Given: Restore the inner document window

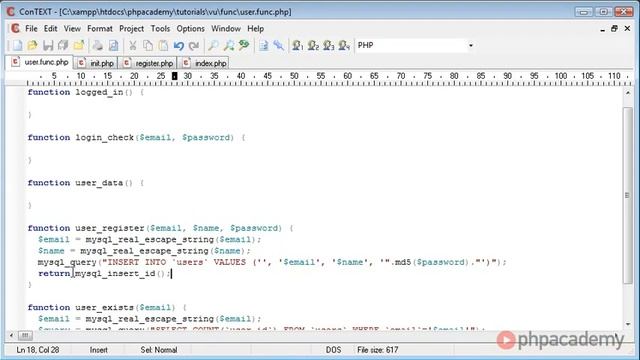Looking at the screenshot, I should (x=614, y=29).
